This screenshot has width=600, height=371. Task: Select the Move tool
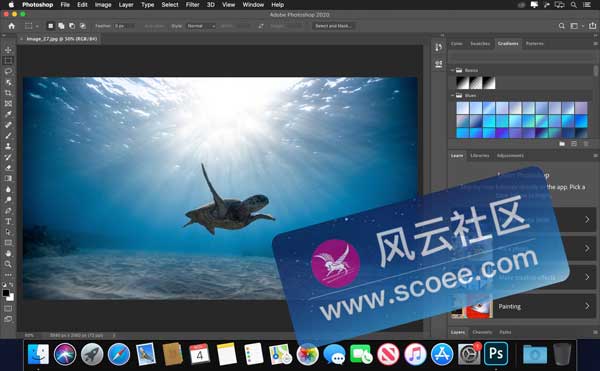pyautogui.click(x=8, y=50)
